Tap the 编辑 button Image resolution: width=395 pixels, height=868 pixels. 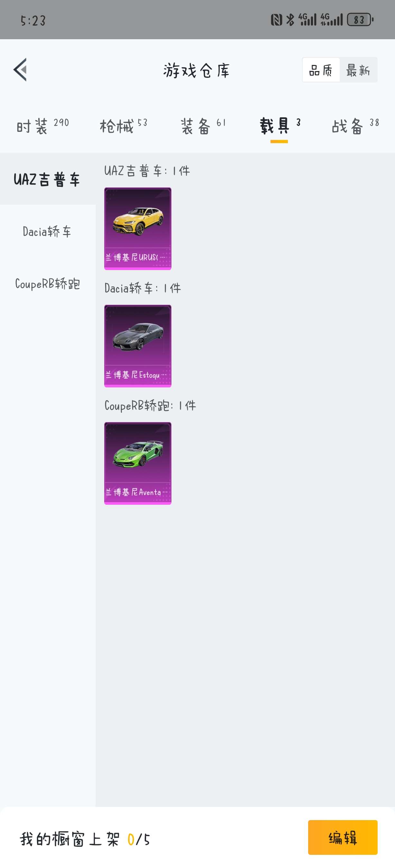point(343,837)
